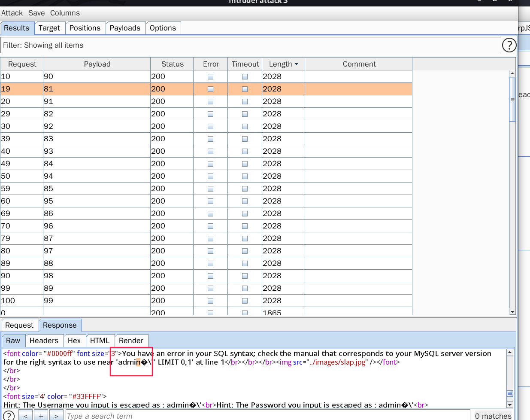Open the Attack menu
This screenshot has width=530, height=420.
[x=12, y=13]
